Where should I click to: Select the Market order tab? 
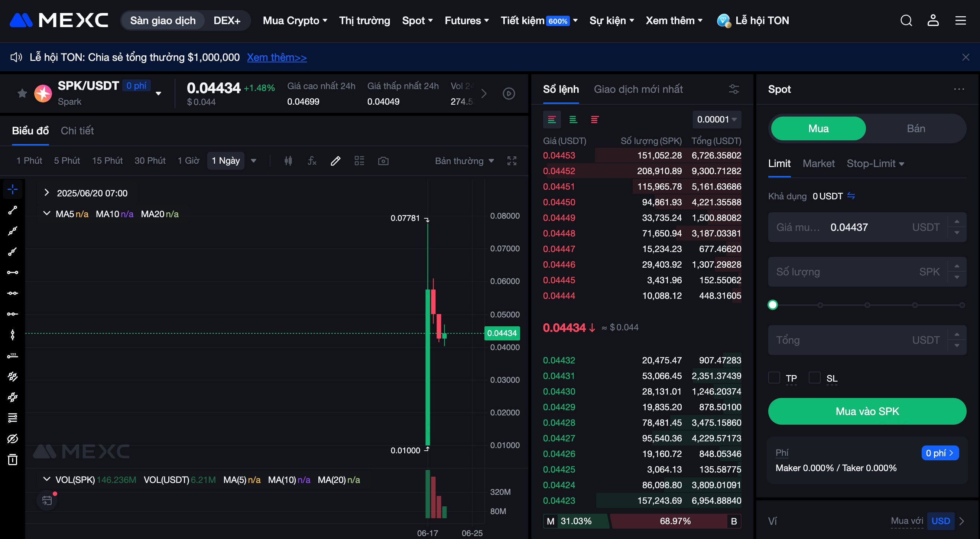[818, 163]
